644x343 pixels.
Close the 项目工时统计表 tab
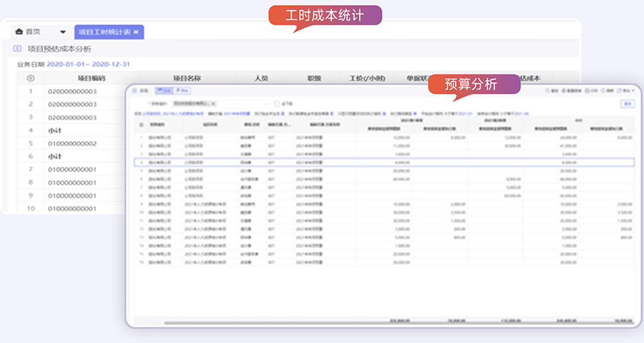(137, 32)
